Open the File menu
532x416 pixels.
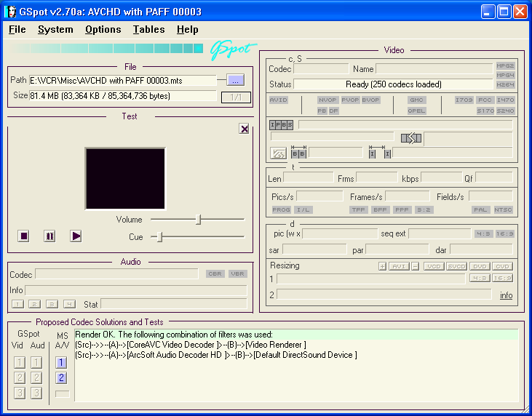click(x=17, y=30)
